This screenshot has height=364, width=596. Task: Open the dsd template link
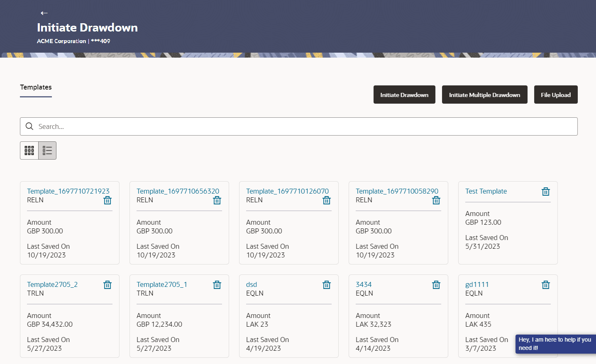click(x=252, y=284)
